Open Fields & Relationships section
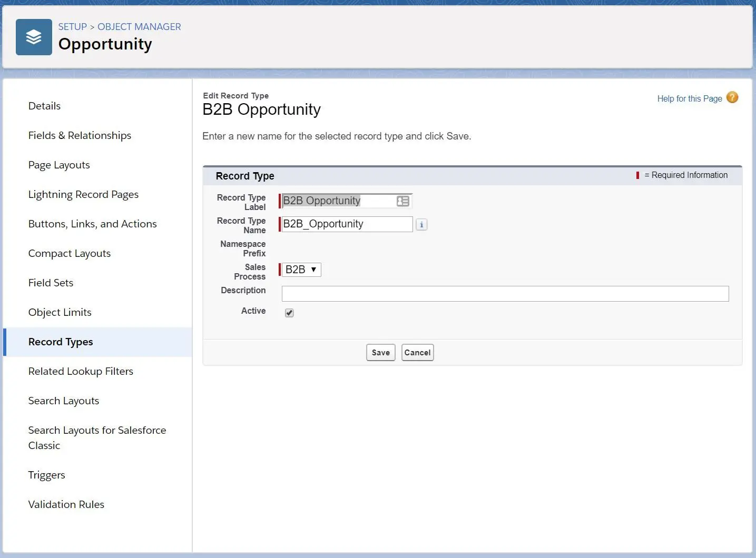The width and height of the screenshot is (756, 558). click(x=80, y=135)
